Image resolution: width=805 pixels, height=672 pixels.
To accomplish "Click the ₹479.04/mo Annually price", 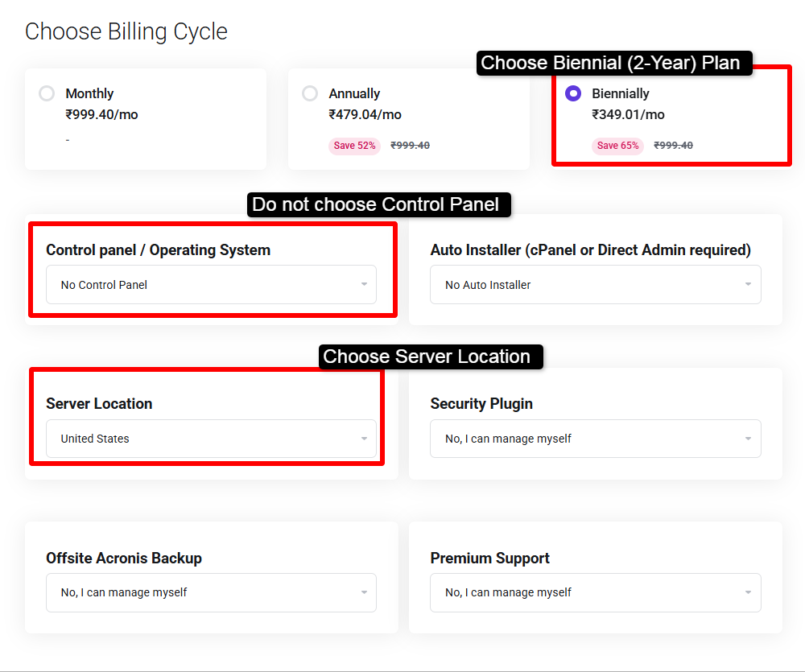I will [365, 114].
